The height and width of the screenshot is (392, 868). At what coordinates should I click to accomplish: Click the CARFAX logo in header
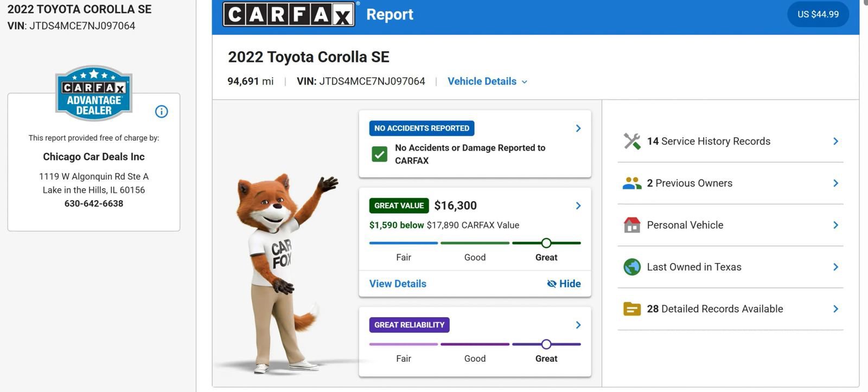[x=289, y=14]
